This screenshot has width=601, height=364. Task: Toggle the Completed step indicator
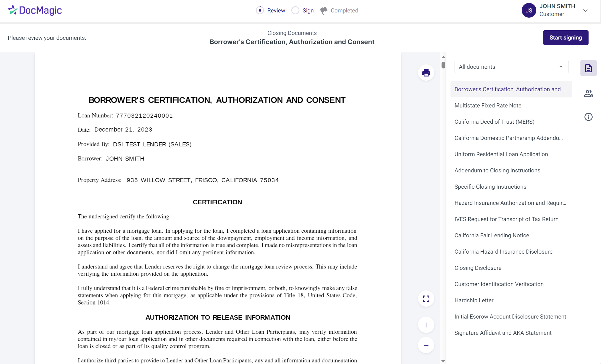tap(325, 10)
